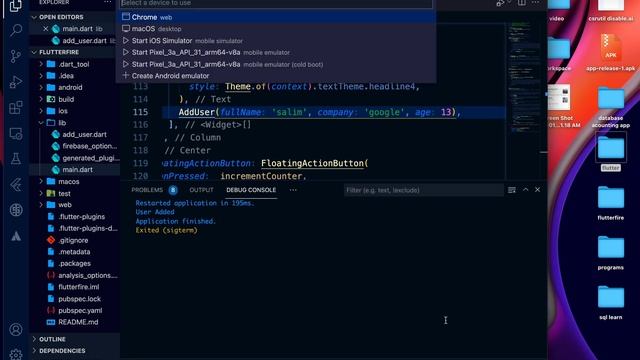The image size is (640, 360).
Task: Close main.dart in Open Editors
Action: pyautogui.click(x=46, y=29)
